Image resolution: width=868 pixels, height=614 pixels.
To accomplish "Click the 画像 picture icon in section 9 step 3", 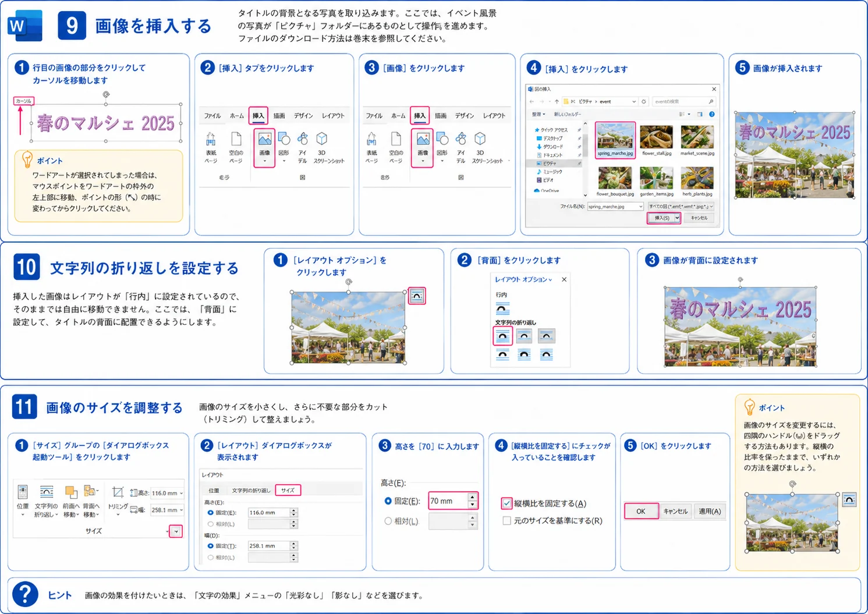I will coord(423,139).
